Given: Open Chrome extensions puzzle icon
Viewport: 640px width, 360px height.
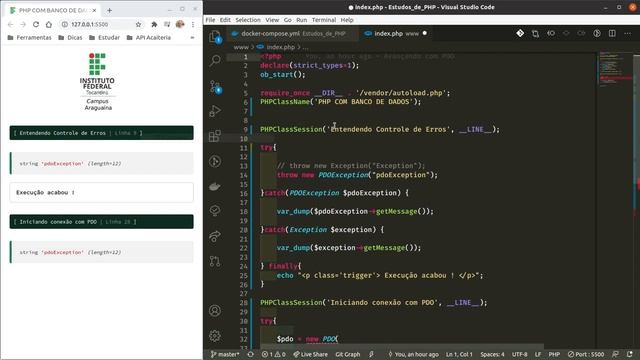Looking at the screenshot, I should pos(154,24).
